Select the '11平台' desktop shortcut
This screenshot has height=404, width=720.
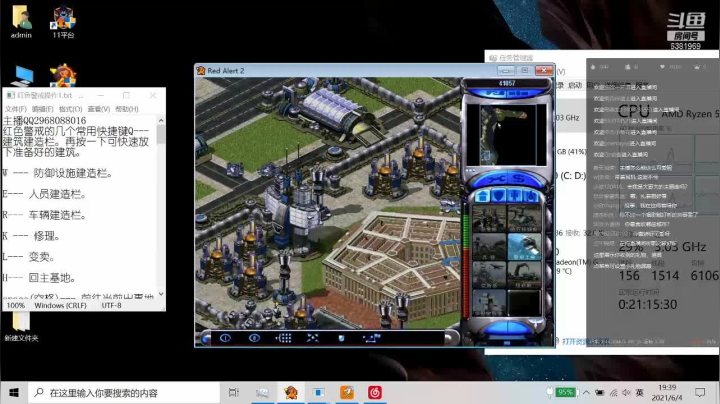pos(63,22)
